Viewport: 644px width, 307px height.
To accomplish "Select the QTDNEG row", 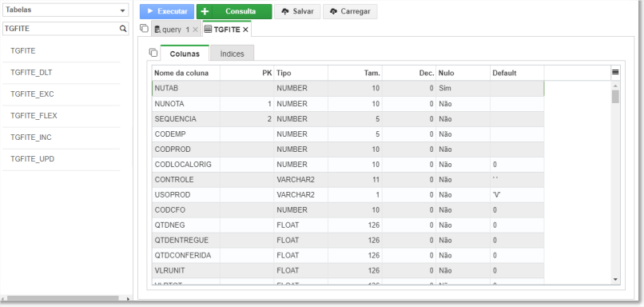I will [x=348, y=225].
